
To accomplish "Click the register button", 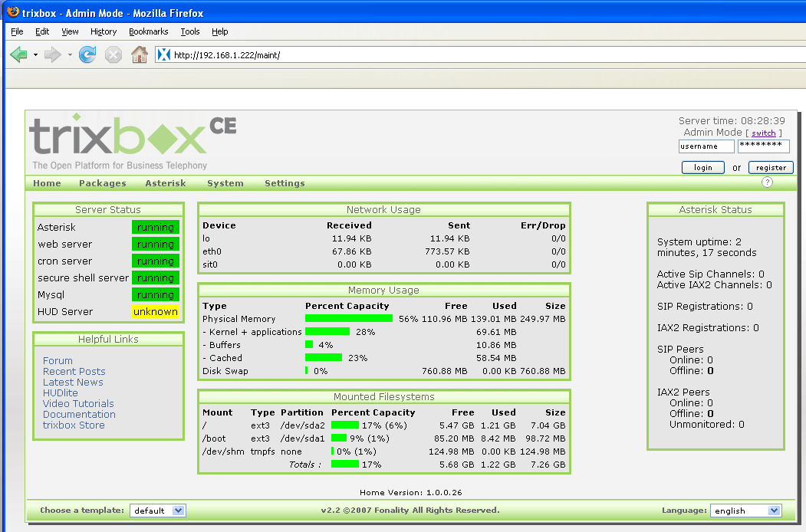I will (770, 167).
